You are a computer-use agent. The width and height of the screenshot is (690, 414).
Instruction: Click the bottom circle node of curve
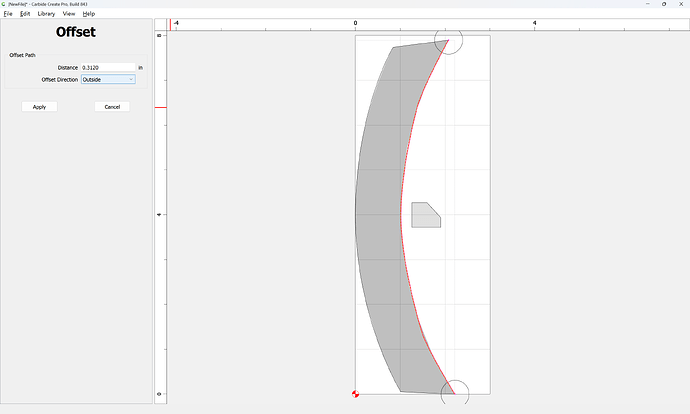pyautogui.click(x=455, y=392)
